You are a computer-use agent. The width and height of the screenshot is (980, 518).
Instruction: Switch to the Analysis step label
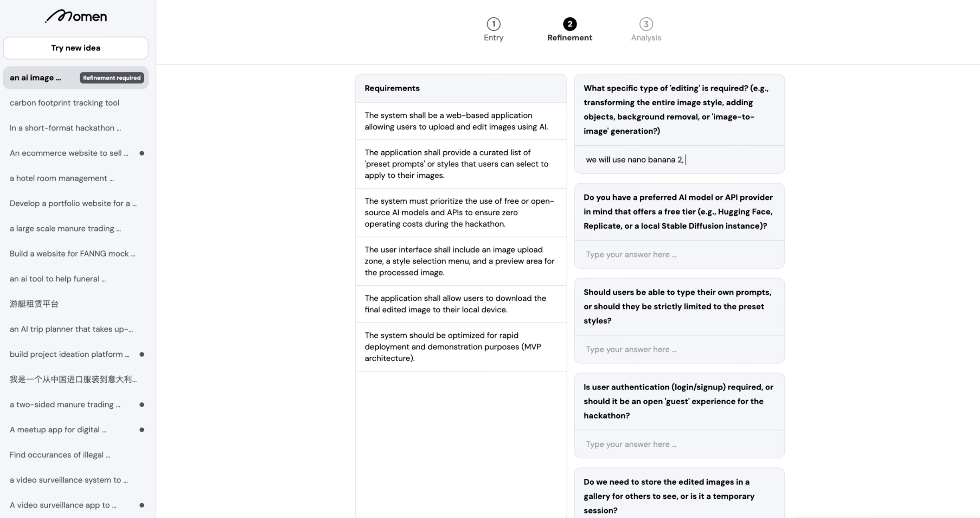pyautogui.click(x=646, y=38)
